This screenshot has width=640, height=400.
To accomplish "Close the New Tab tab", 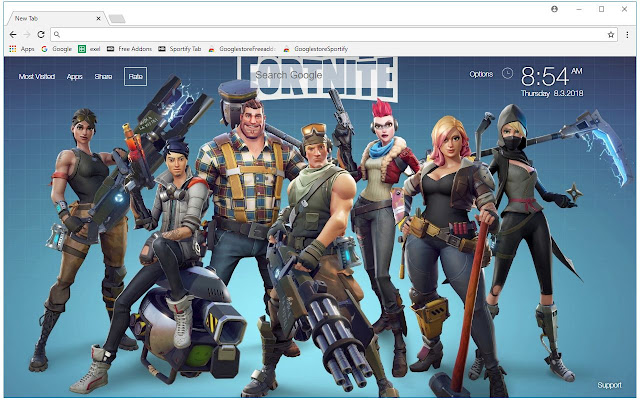I will [98, 18].
